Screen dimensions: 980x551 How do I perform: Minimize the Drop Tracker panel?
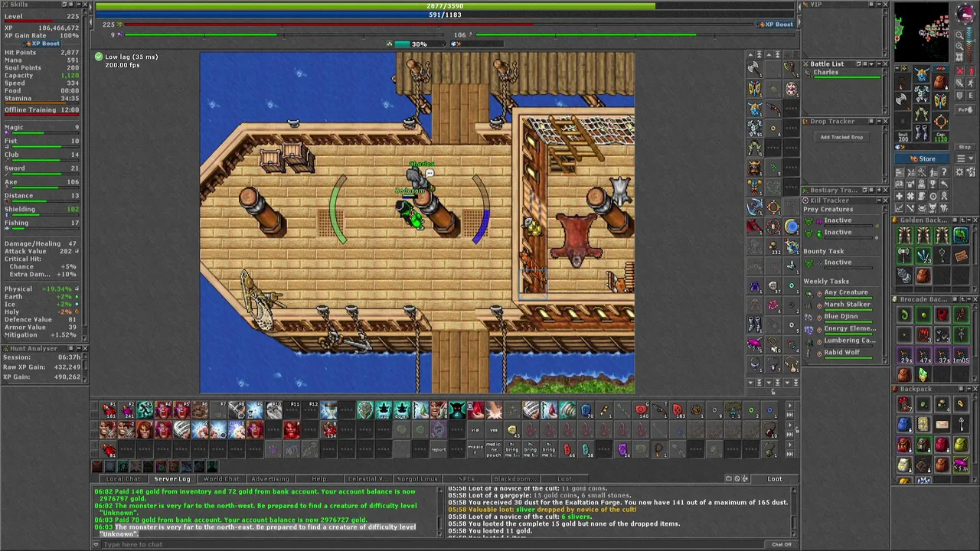(x=879, y=121)
